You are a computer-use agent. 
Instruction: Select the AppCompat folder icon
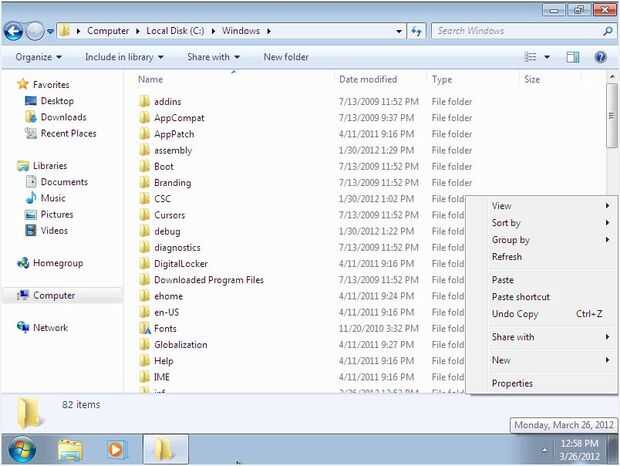click(x=144, y=117)
